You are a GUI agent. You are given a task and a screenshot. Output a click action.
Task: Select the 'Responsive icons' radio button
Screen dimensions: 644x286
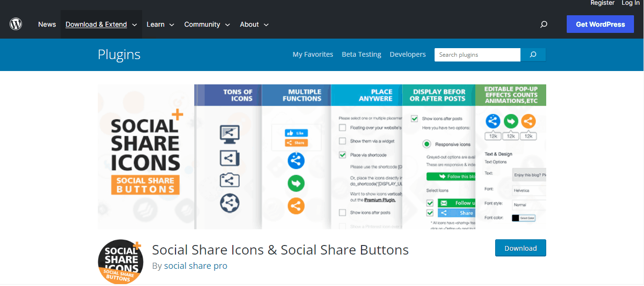[x=426, y=144]
